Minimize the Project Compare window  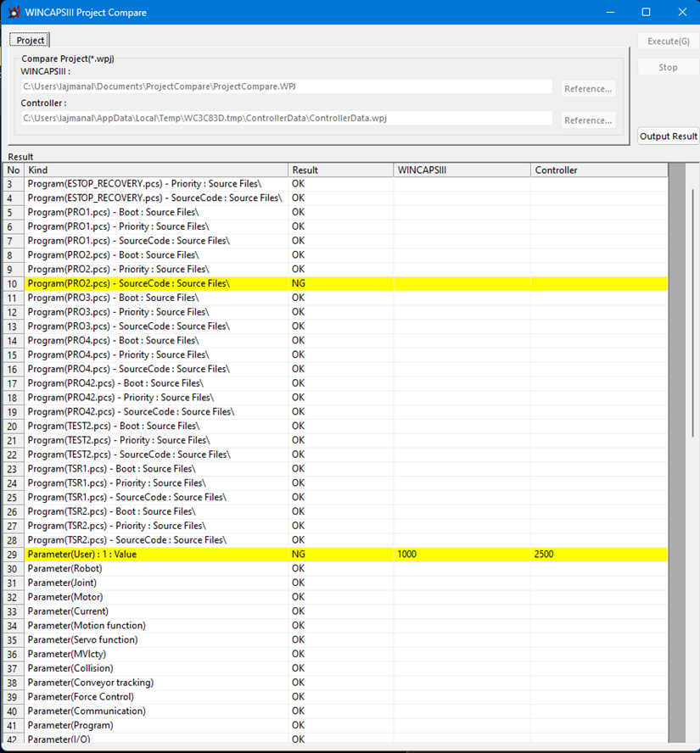tap(611, 12)
